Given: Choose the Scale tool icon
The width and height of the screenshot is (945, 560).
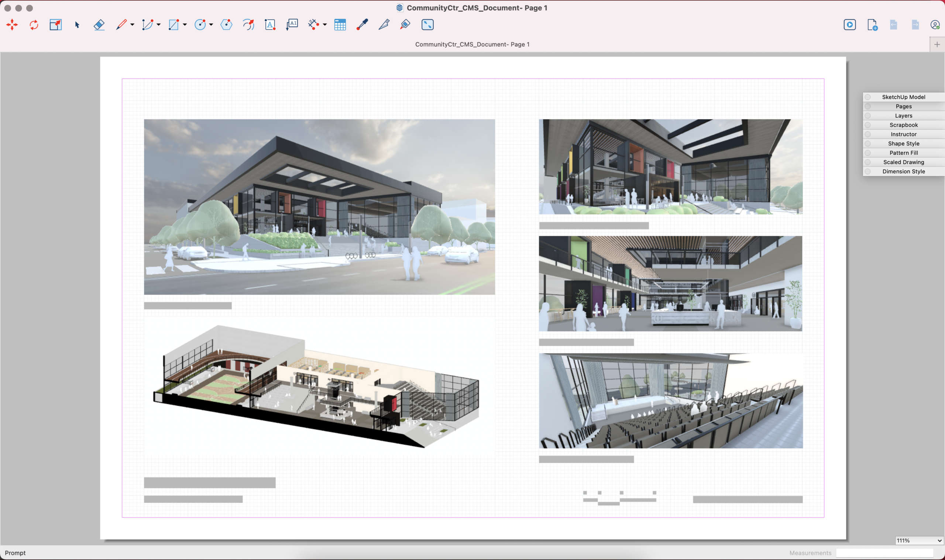Looking at the screenshot, I should pos(55,25).
